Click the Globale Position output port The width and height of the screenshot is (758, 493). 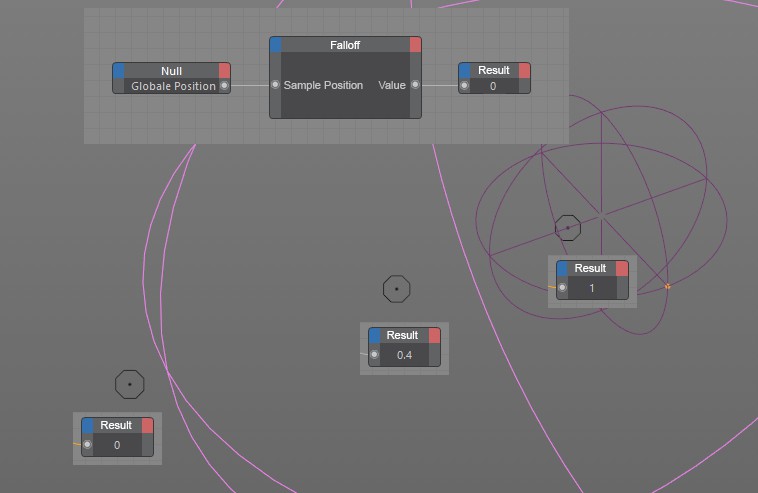point(224,86)
